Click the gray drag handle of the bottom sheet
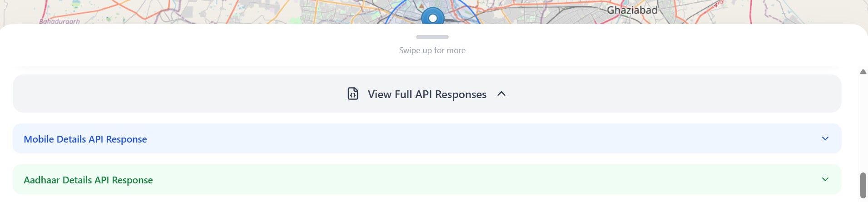Viewport: 868px width, 202px height. click(x=432, y=37)
